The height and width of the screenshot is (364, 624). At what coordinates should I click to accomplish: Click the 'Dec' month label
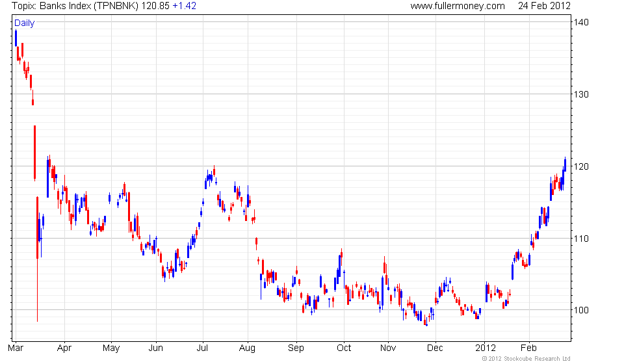(x=435, y=348)
